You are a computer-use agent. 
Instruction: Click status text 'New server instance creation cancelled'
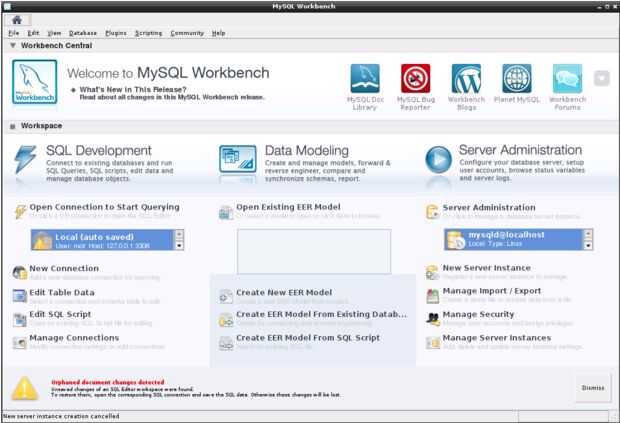(61, 416)
